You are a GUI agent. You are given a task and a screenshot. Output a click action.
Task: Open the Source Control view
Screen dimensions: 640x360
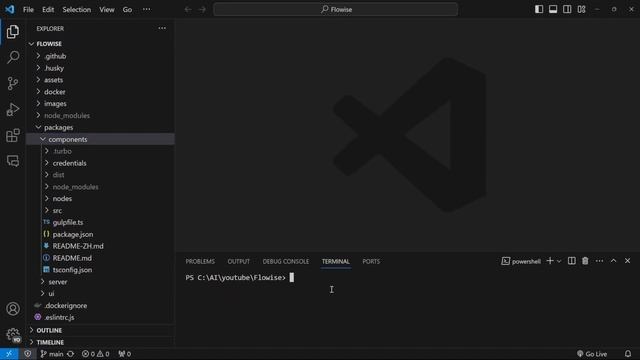coord(13,83)
